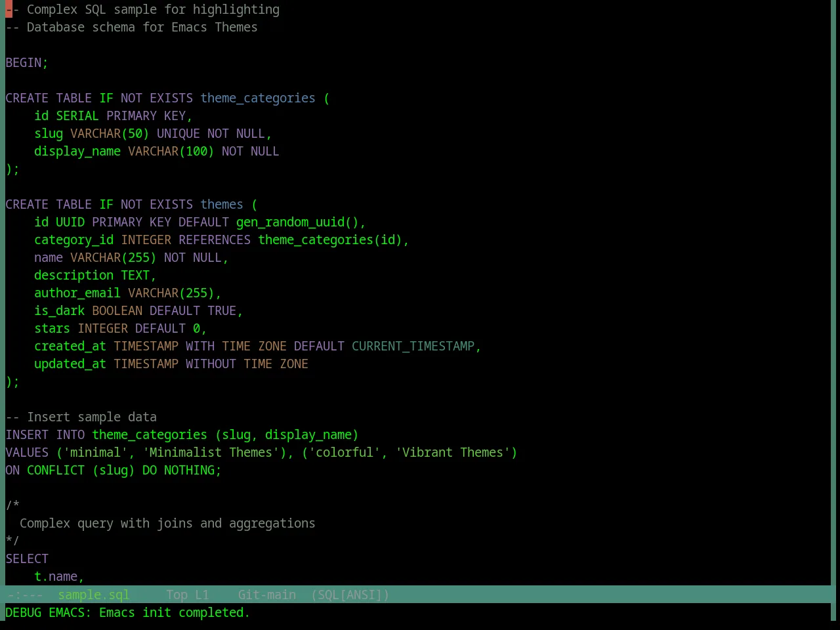Click the NOTHING keyword
This screenshot has width=840, height=630.
[x=190, y=471]
